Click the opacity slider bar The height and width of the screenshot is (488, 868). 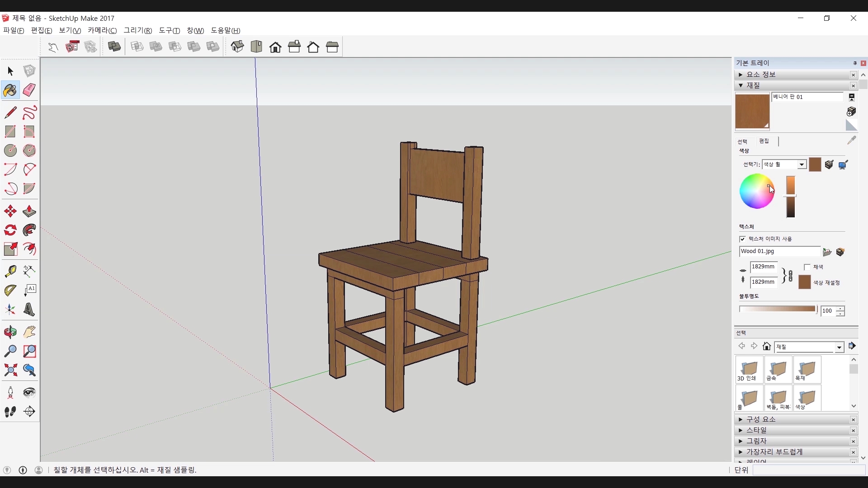click(778, 309)
